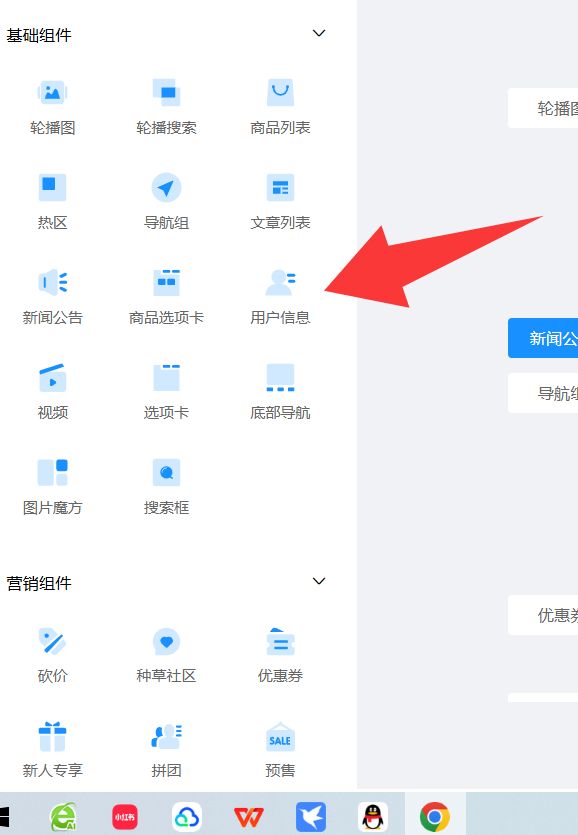Select the 图片魔方 component
Screen dimensions: 578x835
pyautogui.click(x=52, y=486)
